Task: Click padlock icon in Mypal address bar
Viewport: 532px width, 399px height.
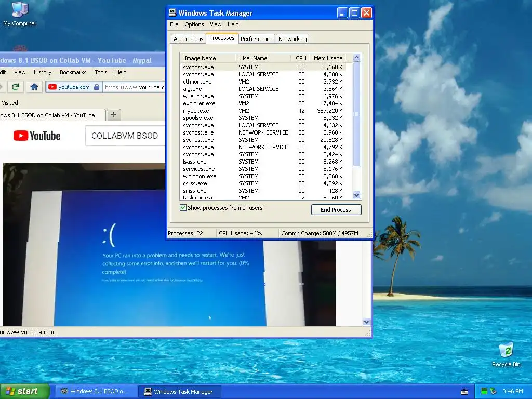Action: pyautogui.click(x=97, y=87)
